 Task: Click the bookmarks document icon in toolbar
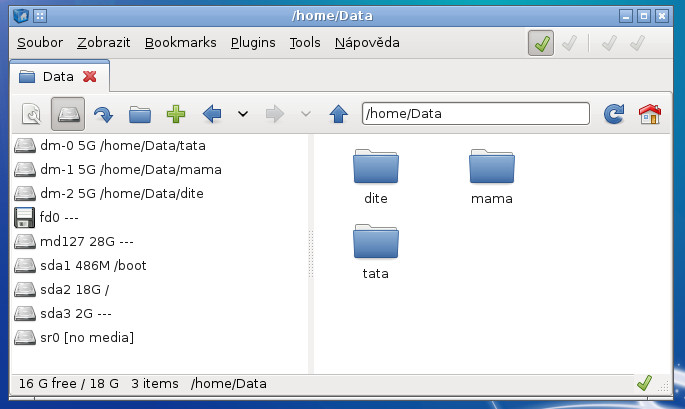coord(31,114)
